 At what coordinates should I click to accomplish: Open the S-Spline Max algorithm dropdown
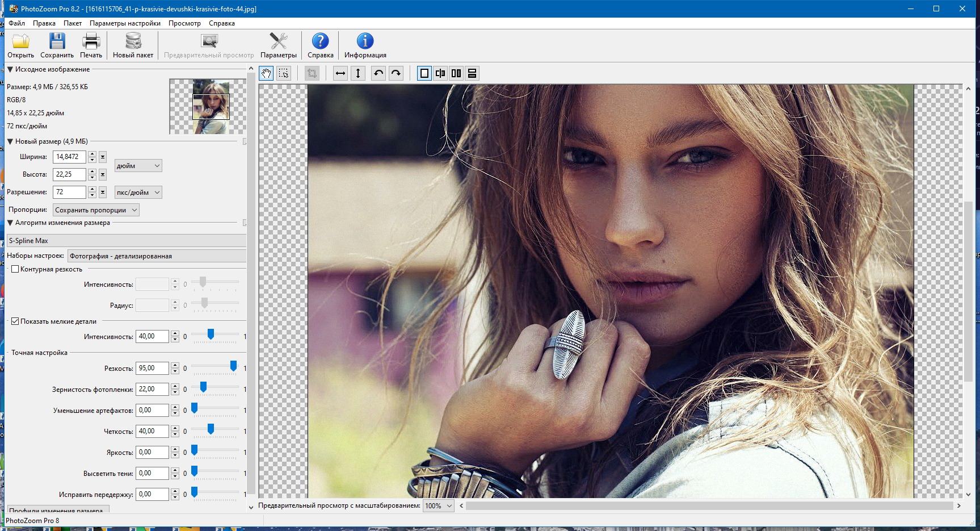(x=127, y=241)
